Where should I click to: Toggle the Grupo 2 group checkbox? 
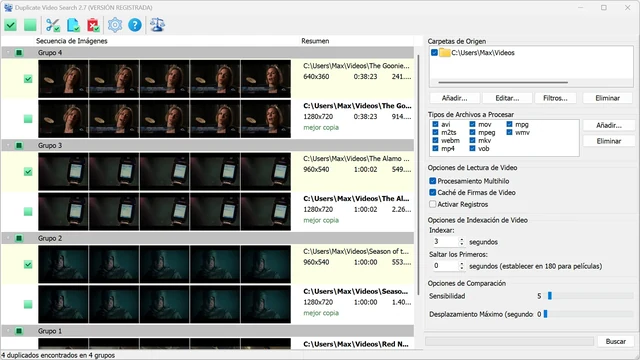pos(19,238)
